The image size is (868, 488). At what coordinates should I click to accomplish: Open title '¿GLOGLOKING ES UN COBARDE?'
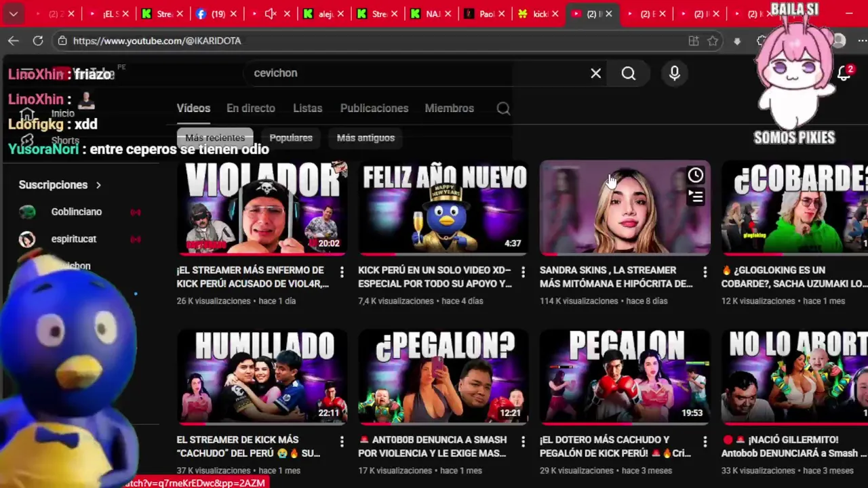pyautogui.click(x=795, y=277)
